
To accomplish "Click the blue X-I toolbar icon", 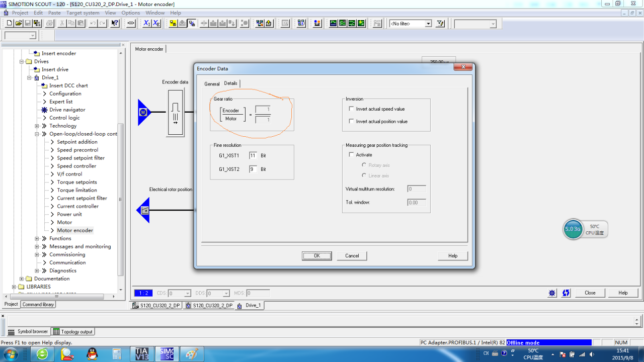I will pos(146,23).
